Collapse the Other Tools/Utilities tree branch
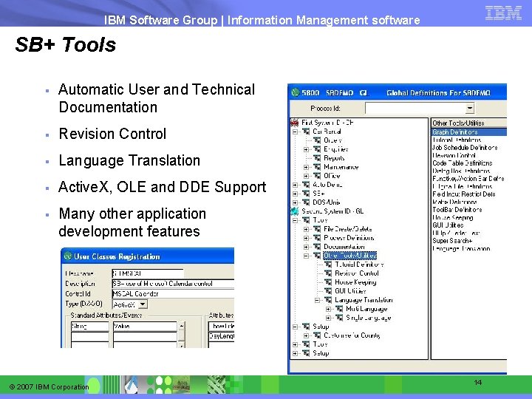Screen dimensions: 532x399 [x=306, y=256]
